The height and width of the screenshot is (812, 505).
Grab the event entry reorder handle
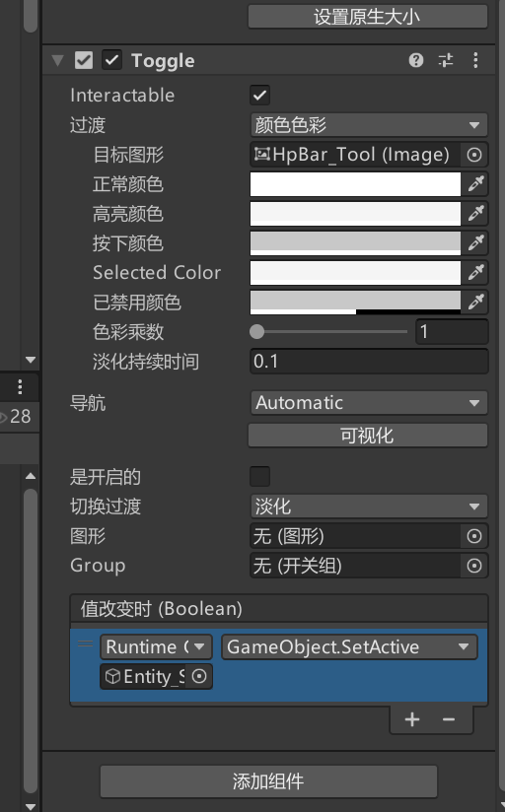pos(85,644)
